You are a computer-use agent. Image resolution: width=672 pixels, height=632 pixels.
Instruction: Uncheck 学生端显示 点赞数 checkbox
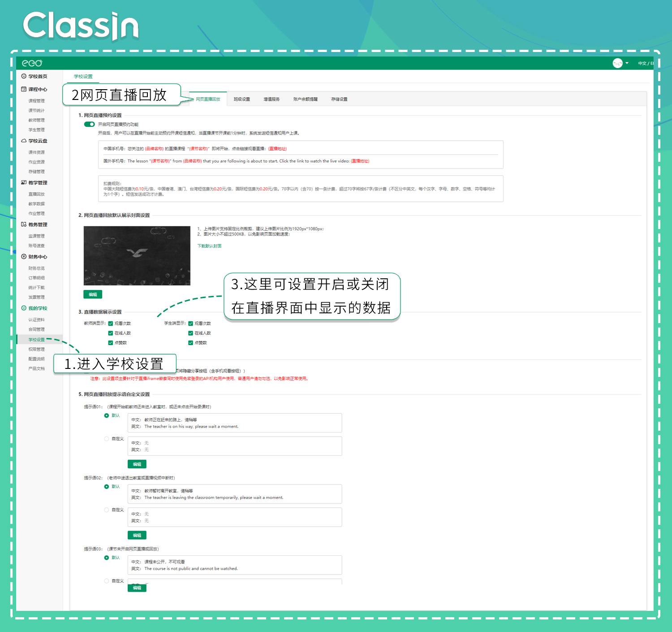click(x=190, y=343)
